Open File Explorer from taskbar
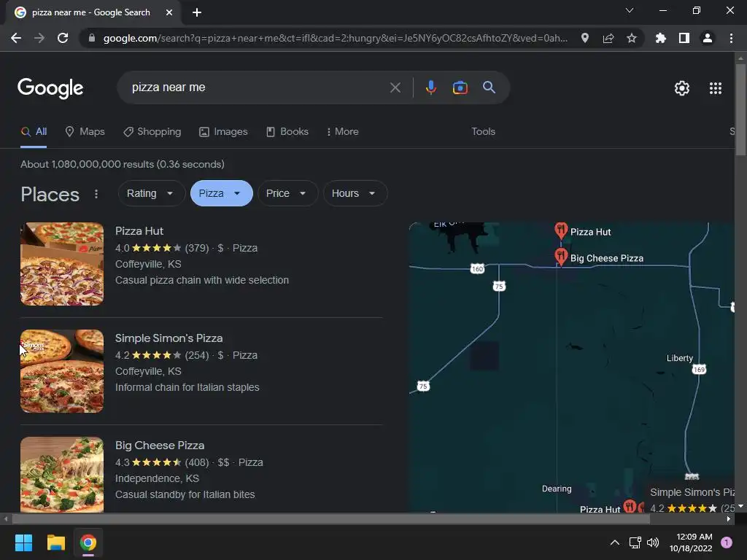Viewport: 747px width, 560px height. 55,542
